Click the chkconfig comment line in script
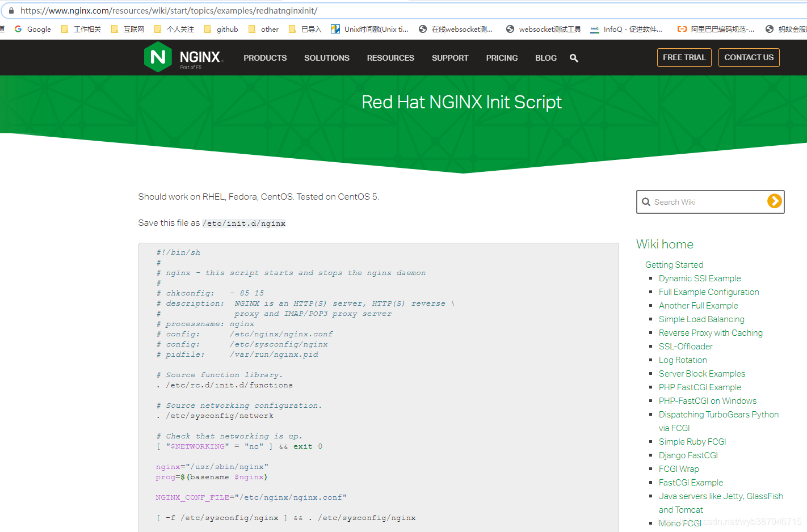The image size is (807, 532). tap(210, 293)
